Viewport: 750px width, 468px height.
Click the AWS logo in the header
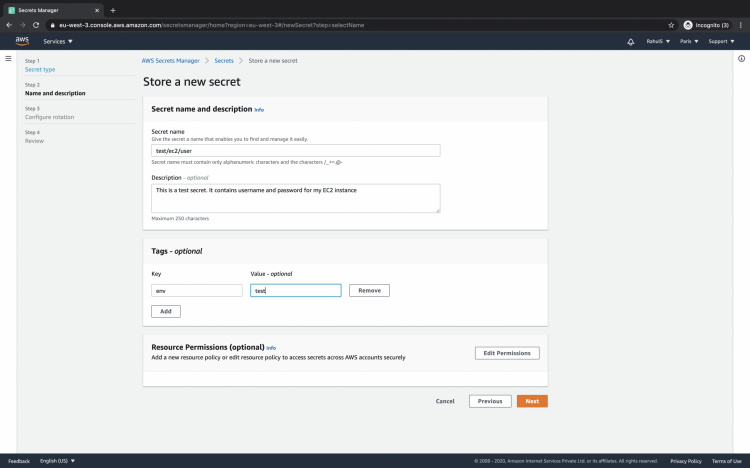point(22,42)
